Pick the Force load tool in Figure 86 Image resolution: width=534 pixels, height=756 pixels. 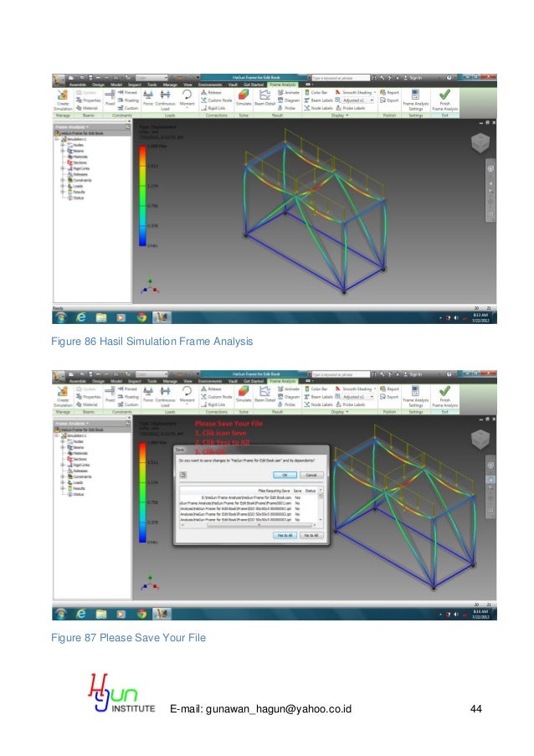148,97
